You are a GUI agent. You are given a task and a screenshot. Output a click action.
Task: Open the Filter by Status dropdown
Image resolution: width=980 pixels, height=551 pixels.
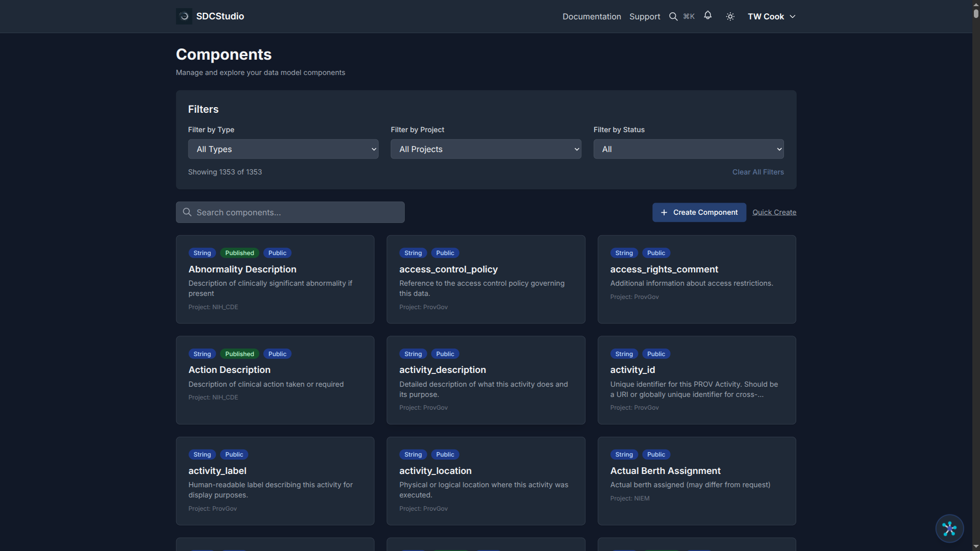click(688, 149)
